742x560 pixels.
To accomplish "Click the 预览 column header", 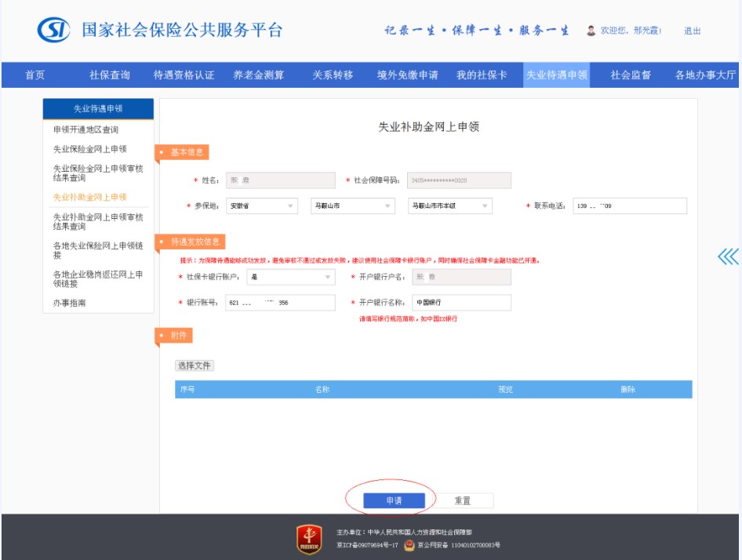I will point(505,389).
